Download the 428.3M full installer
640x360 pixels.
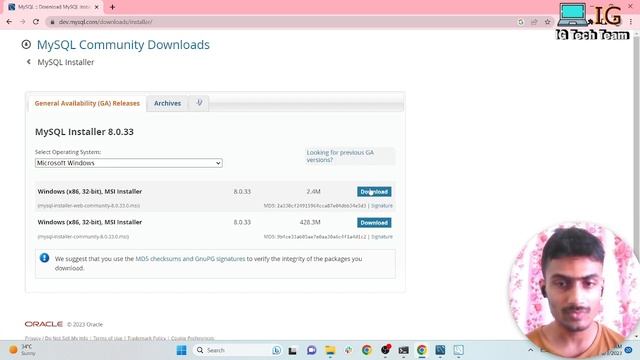[374, 222]
